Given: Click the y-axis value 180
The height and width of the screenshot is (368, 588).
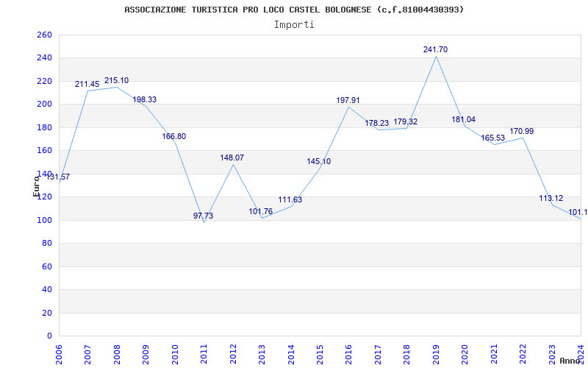Looking at the screenshot, I should pos(45,127).
